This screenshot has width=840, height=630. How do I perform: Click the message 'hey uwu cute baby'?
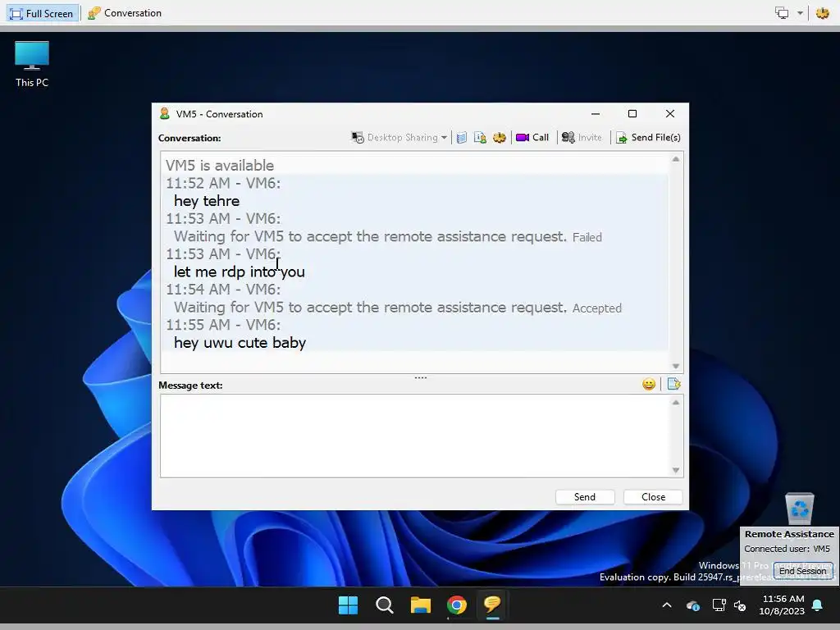pyautogui.click(x=240, y=342)
